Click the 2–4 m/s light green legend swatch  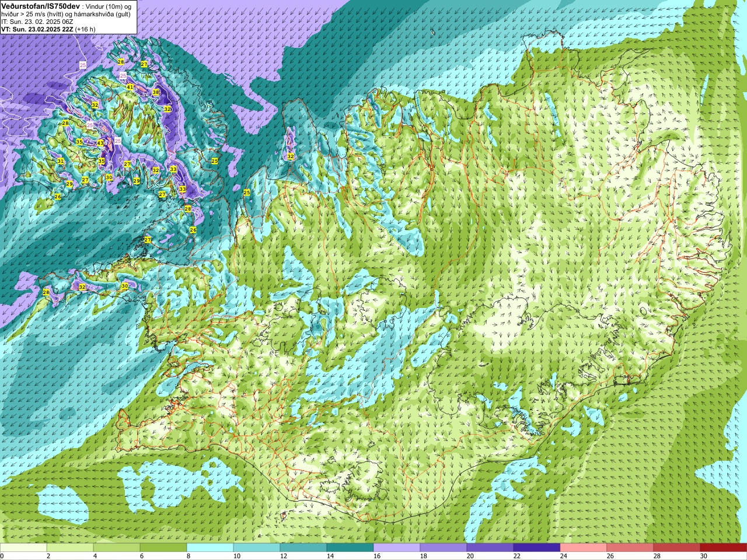coord(70,548)
